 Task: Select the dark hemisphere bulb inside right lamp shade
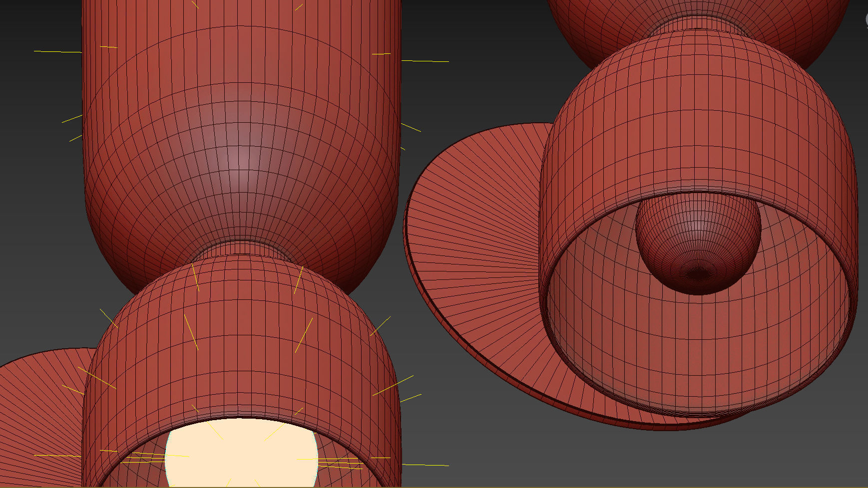(698, 244)
